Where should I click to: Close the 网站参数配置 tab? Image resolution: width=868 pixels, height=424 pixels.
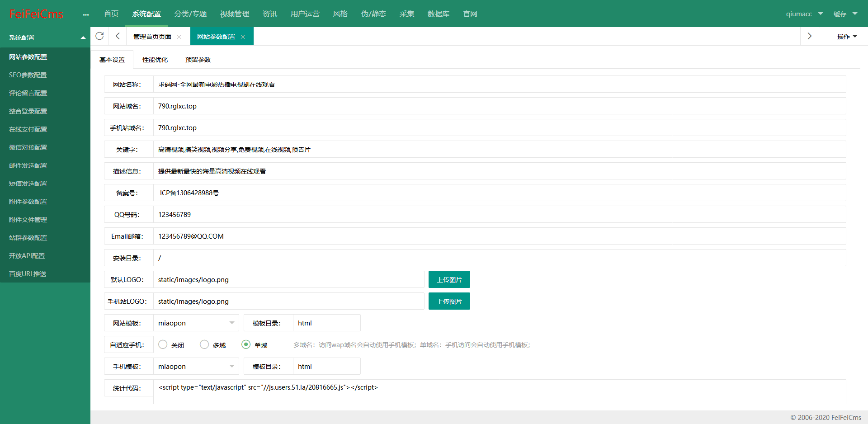click(x=243, y=37)
